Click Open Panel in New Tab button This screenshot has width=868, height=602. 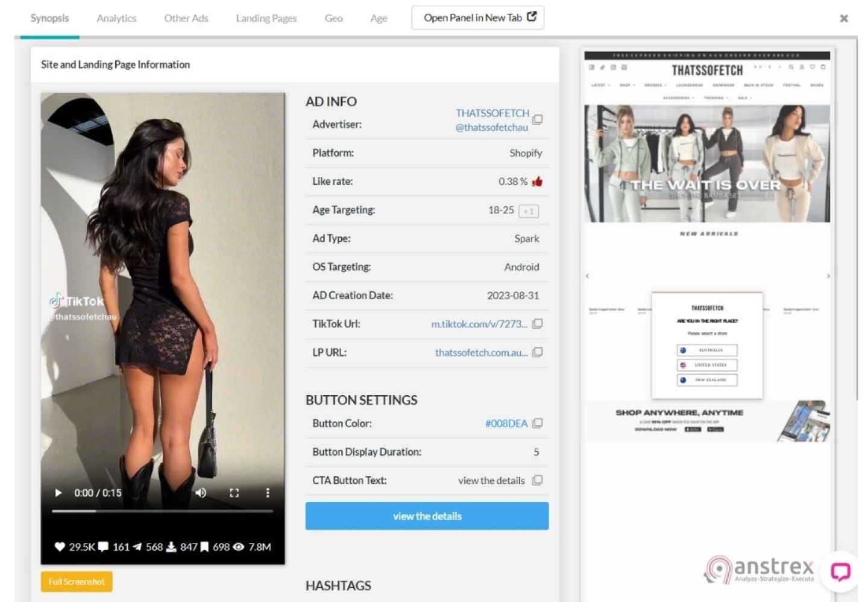(478, 17)
